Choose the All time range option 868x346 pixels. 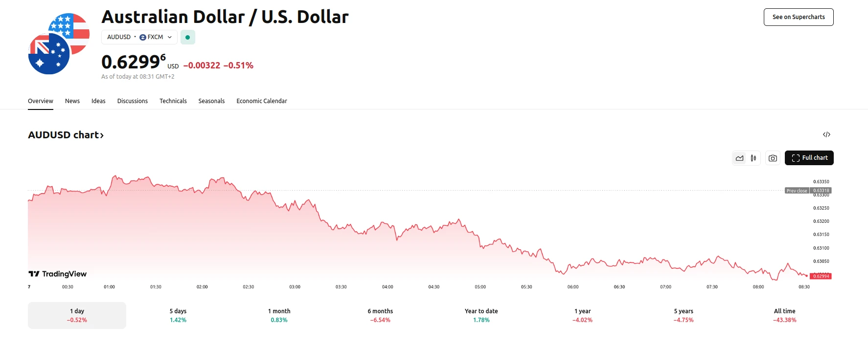pos(784,315)
